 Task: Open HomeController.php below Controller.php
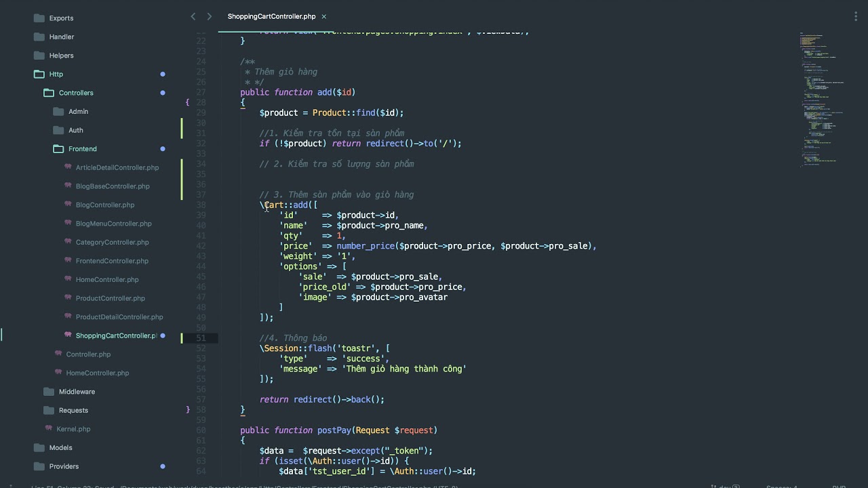click(x=98, y=373)
